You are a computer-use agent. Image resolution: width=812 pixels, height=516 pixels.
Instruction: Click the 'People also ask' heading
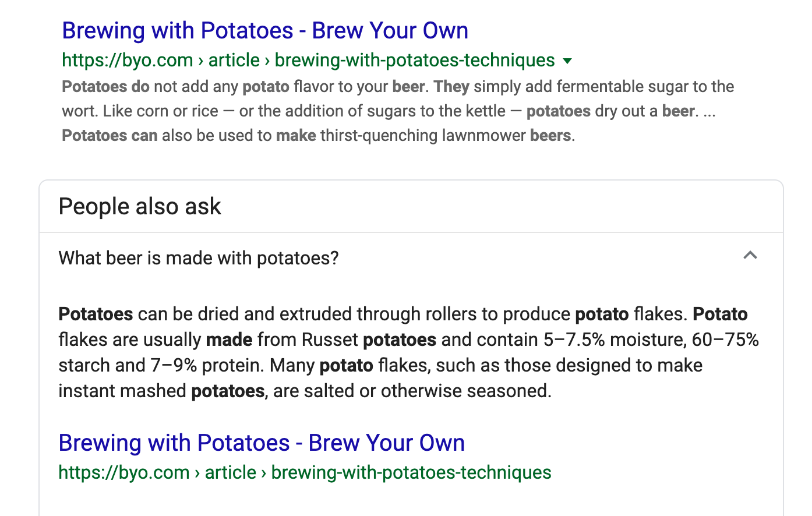[x=140, y=207]
